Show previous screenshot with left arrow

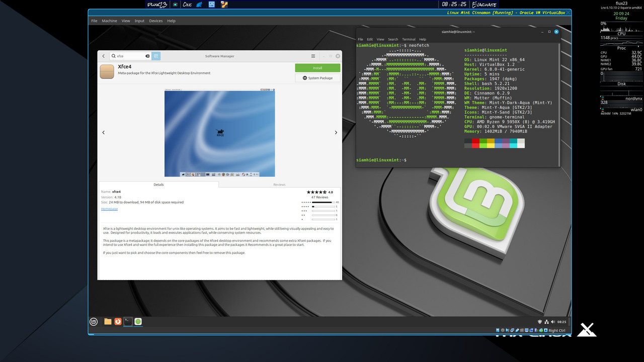coord(104,133)
